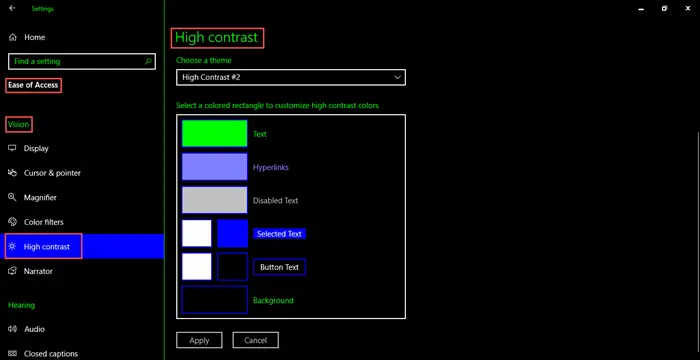Open the Closed captions icon
This screenshot has width=700, height=360.
pos(12,353)
